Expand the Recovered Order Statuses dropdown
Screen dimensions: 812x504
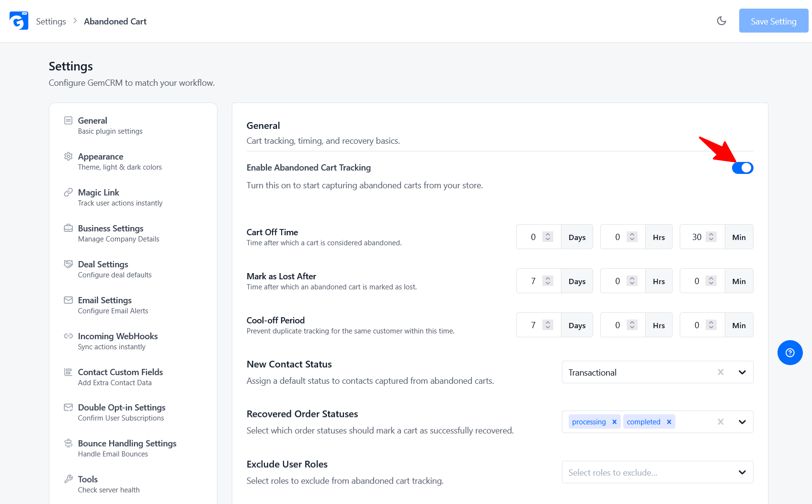(742, 422)
